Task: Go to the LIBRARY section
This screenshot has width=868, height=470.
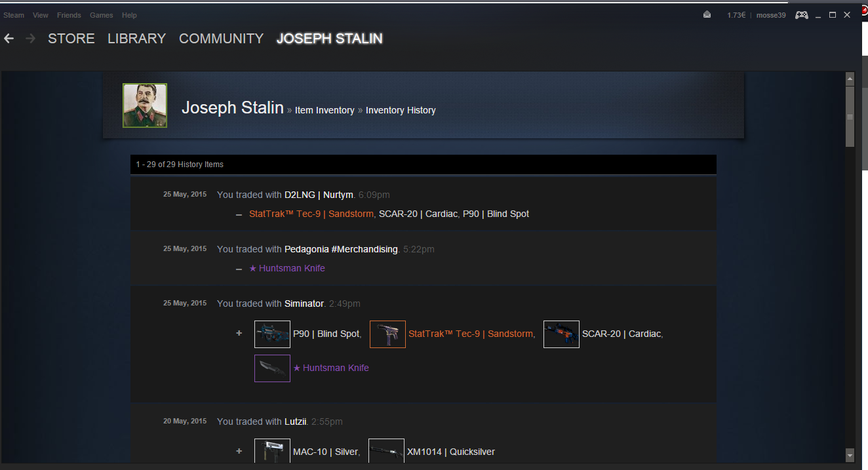Action: (137, 39)
